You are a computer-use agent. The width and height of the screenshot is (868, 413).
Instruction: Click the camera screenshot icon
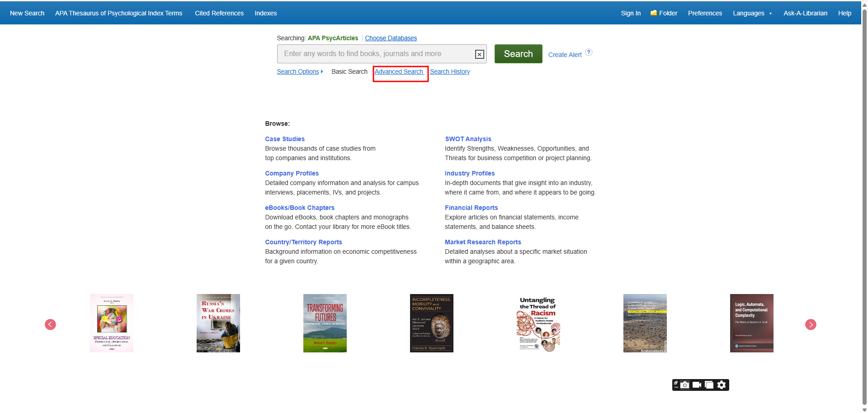click(x=685, y=385)
